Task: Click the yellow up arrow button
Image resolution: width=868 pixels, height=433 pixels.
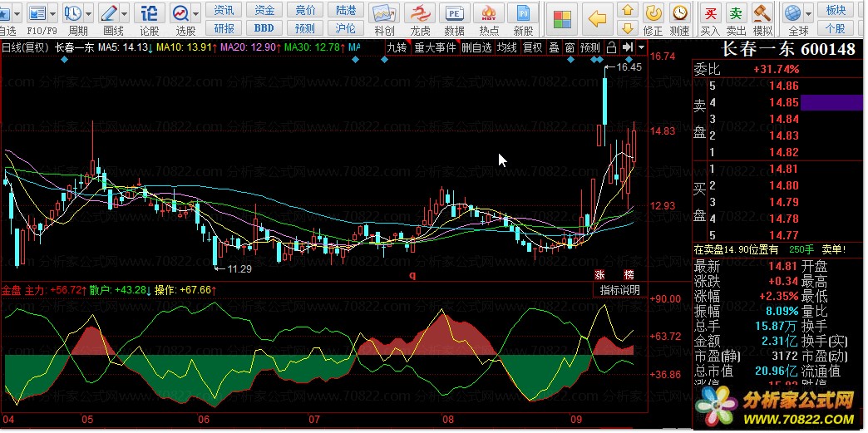Action: [627, 10]
